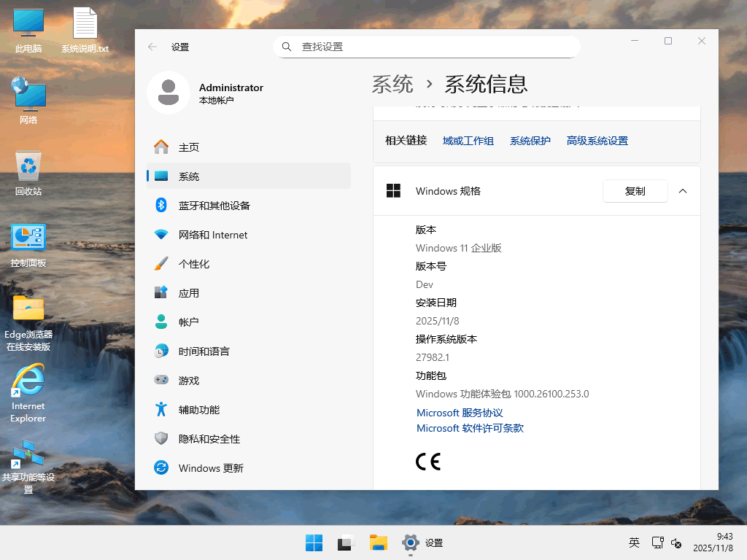
Task: Open the 系统保护 link
Action: (x=530, y=141)
